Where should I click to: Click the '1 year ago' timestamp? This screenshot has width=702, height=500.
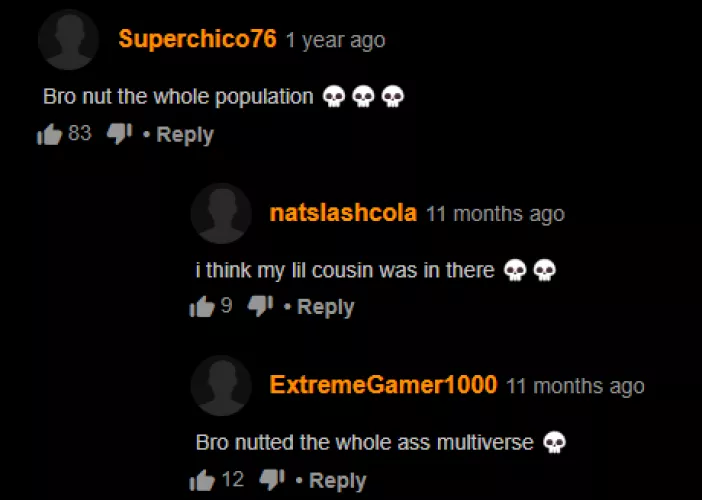click(x=335, y=41)
